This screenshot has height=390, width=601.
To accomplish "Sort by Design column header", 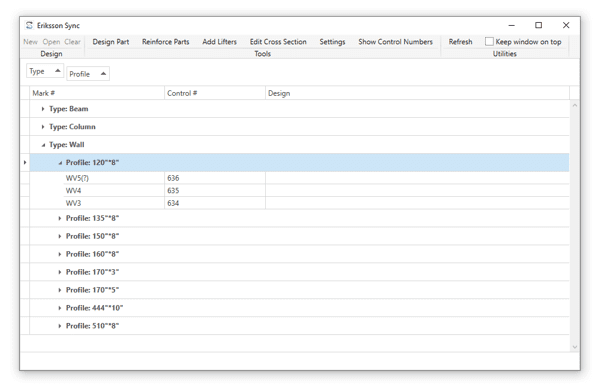I will [x=417, y=93].
